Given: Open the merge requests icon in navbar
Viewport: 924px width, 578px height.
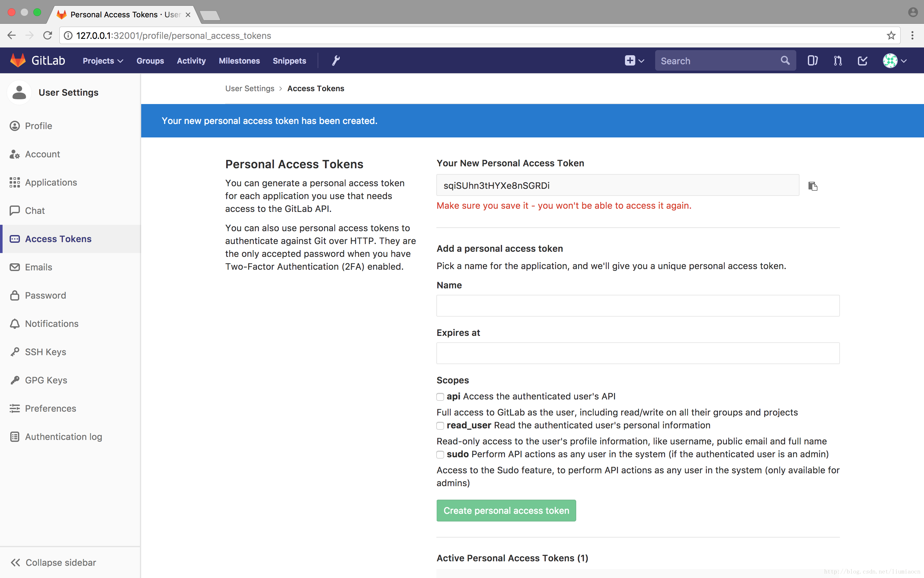Looking at the screenshot, I should (x=838, y=60).
